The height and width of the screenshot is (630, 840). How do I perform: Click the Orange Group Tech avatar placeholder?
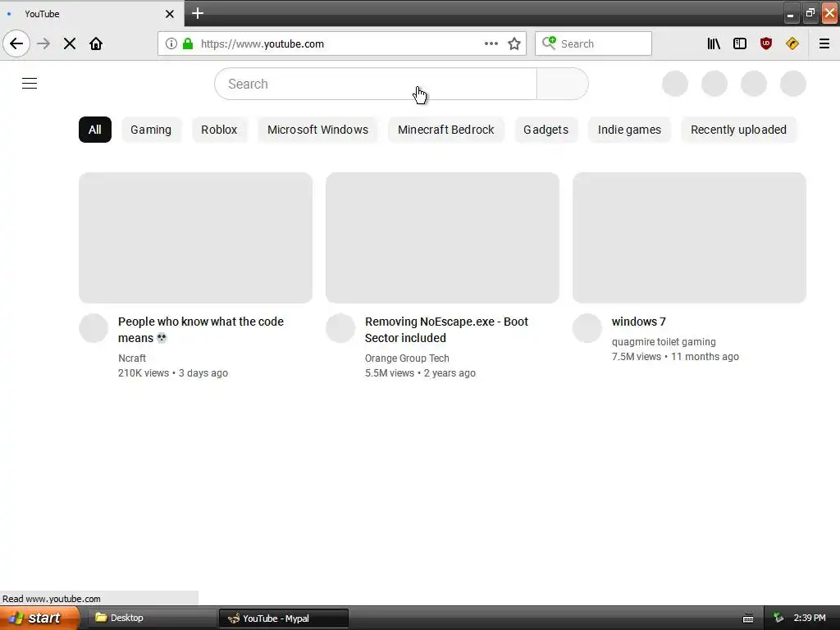coord(340,328)
